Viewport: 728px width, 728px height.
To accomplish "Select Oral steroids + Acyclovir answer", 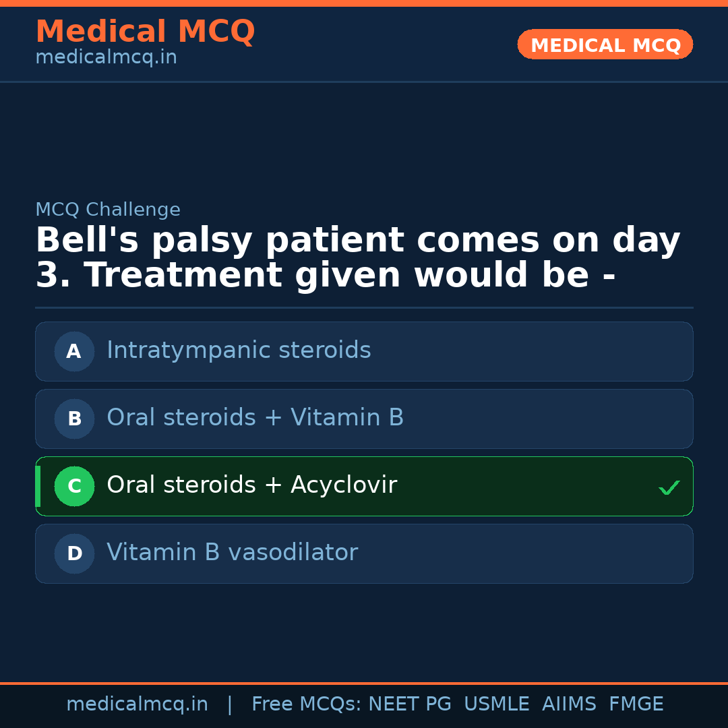I will (x=251, y=485).
